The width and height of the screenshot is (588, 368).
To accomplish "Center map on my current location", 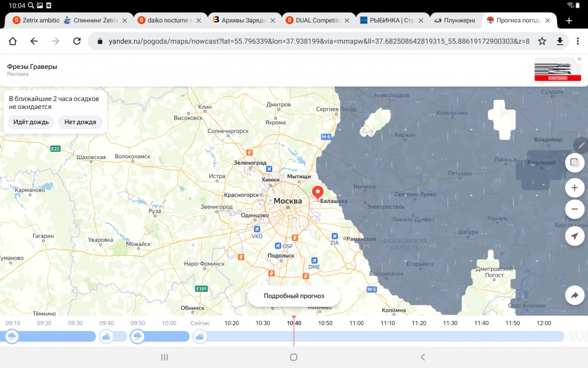I will click(574, 236).
